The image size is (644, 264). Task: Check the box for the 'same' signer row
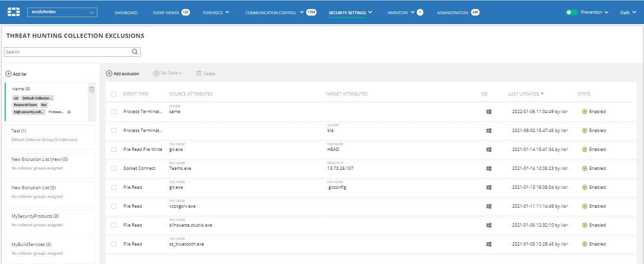coord(114,112)
